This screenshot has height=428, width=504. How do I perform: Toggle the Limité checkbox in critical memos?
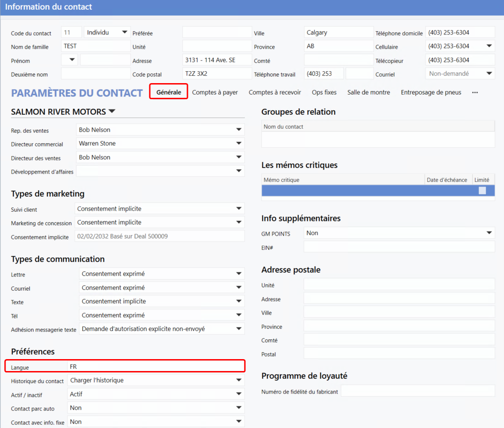pyautogui.click(x=482, y=191)
